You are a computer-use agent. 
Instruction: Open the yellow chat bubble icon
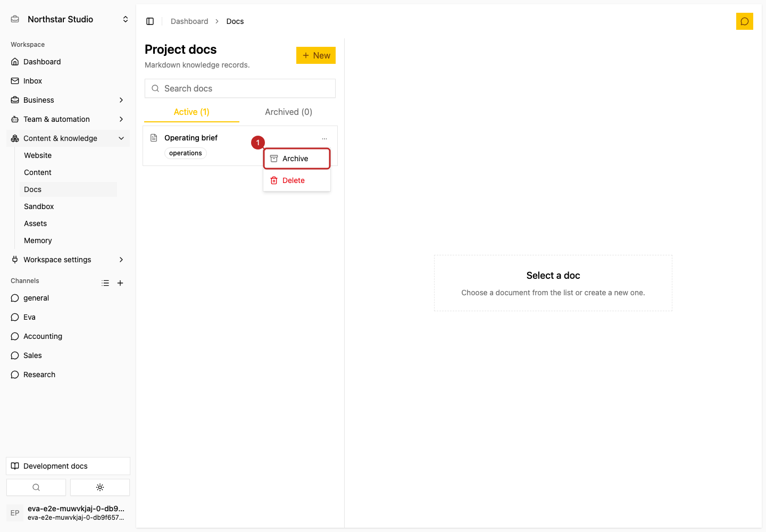pyautogui.click(x=745, y=21)
